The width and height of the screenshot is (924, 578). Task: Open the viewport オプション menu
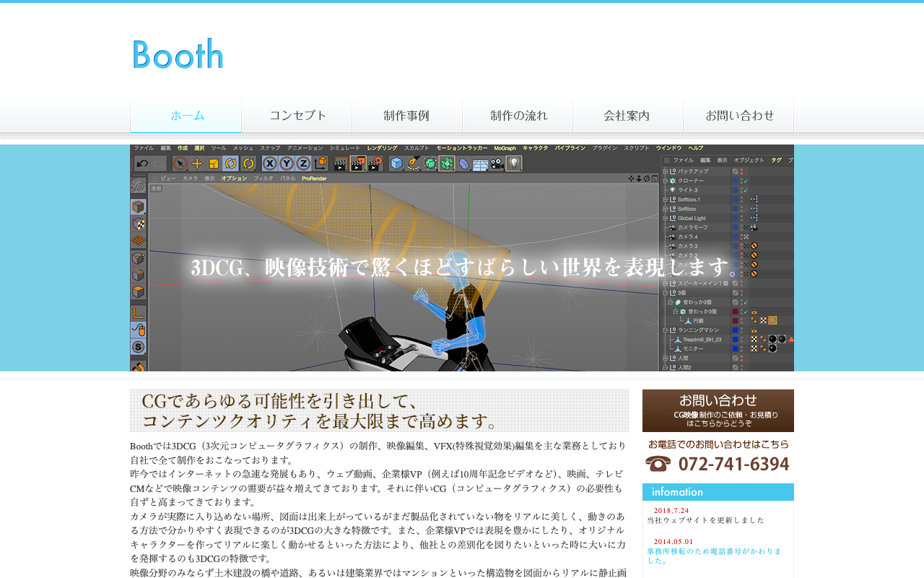coord(234,178)
